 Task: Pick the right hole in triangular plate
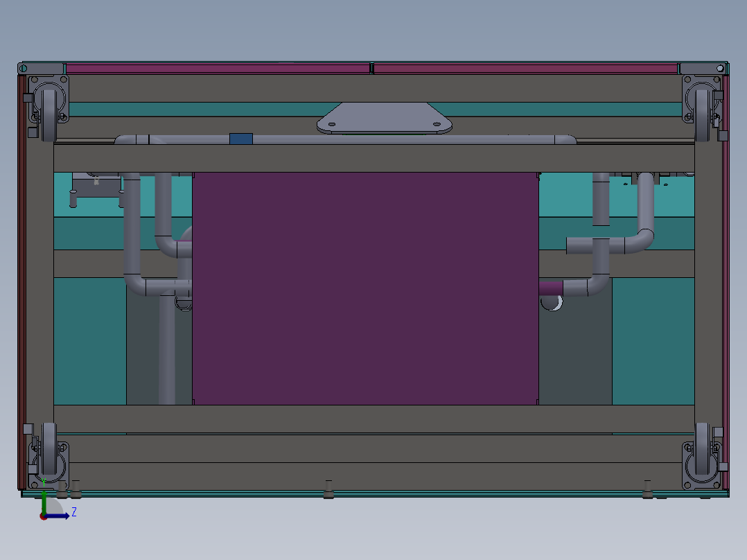coord(437,124)
